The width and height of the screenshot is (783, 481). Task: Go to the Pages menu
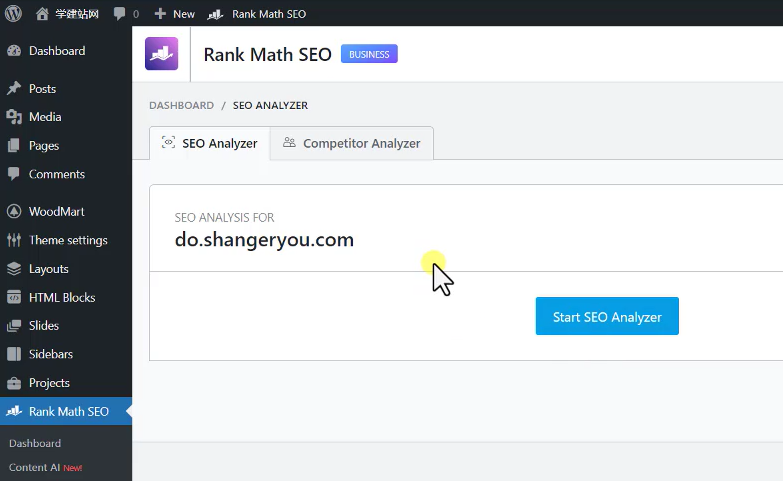43,146
